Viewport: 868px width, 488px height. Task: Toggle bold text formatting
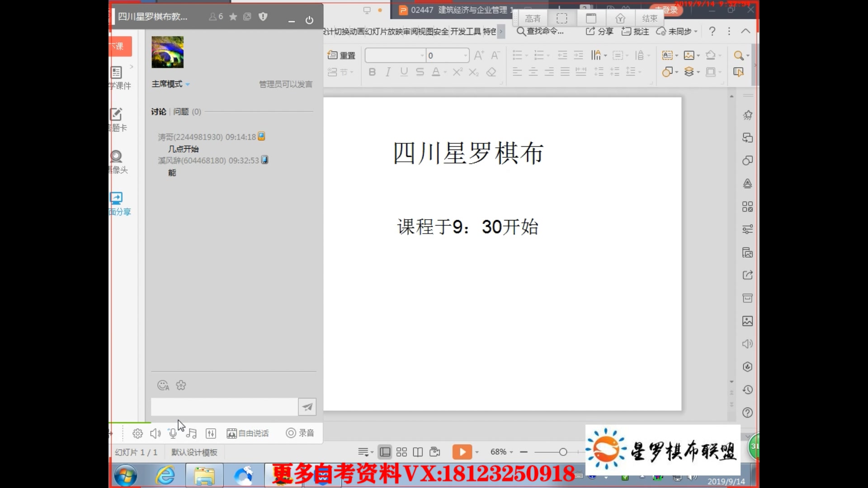tap(372, 71)
